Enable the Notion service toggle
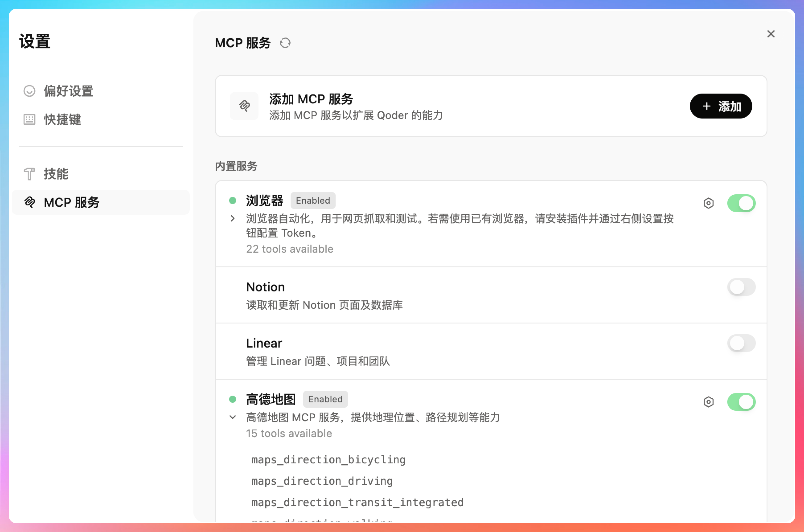804x532 pixels. click(x=741, y=287)
